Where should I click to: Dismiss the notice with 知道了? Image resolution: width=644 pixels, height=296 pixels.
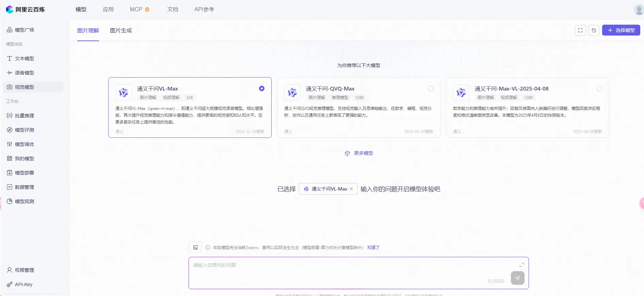pyautogui.click(x=373, y=247)
